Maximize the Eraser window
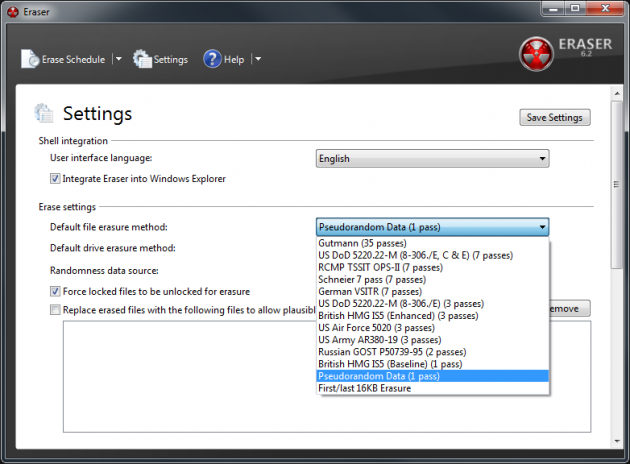630x464 pixels. click(x=575, y=8)
